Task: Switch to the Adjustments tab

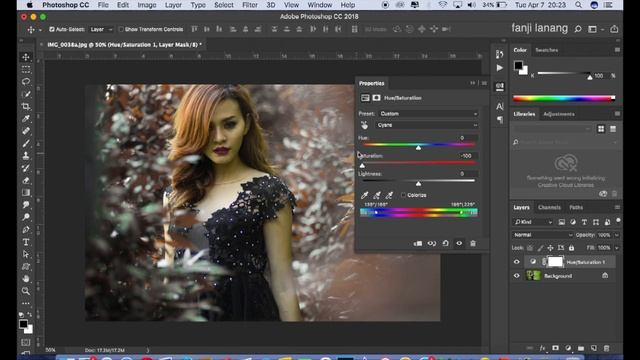Action: point(559,114)
